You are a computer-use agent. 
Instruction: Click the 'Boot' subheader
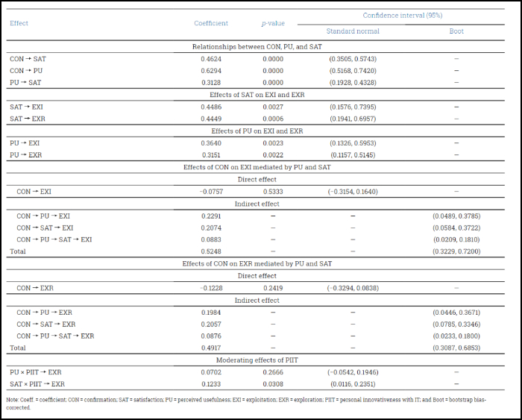point(456,31)
